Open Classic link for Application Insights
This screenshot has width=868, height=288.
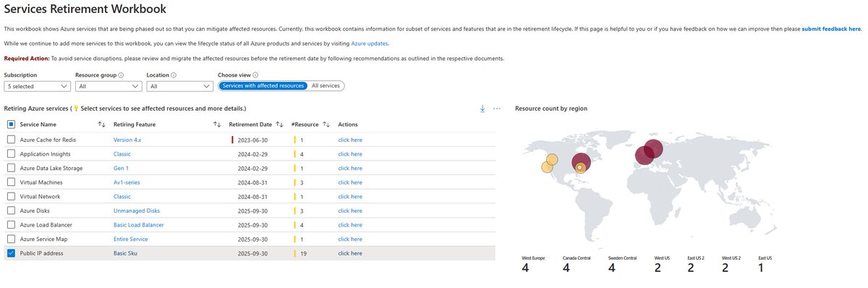point(122,154)
